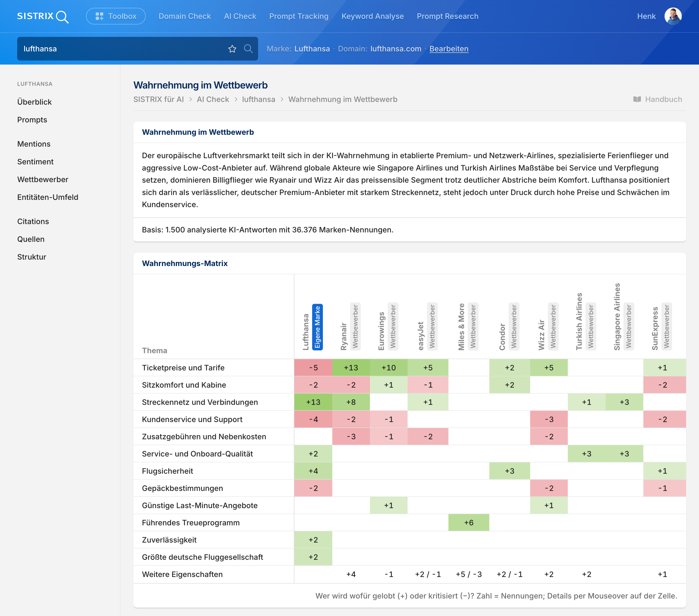Favorite search with the star icon
This screenshot has width=699, height=616.
232,49
